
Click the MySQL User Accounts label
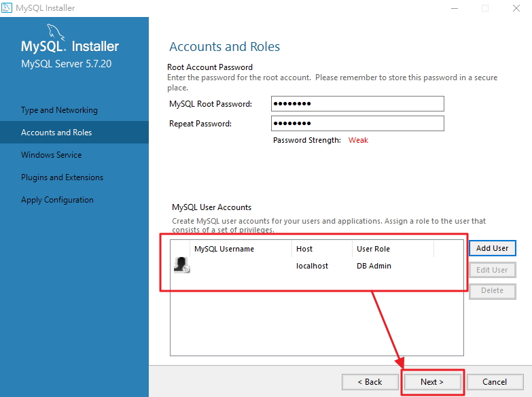pyautogui.click(x=212, y=207)
